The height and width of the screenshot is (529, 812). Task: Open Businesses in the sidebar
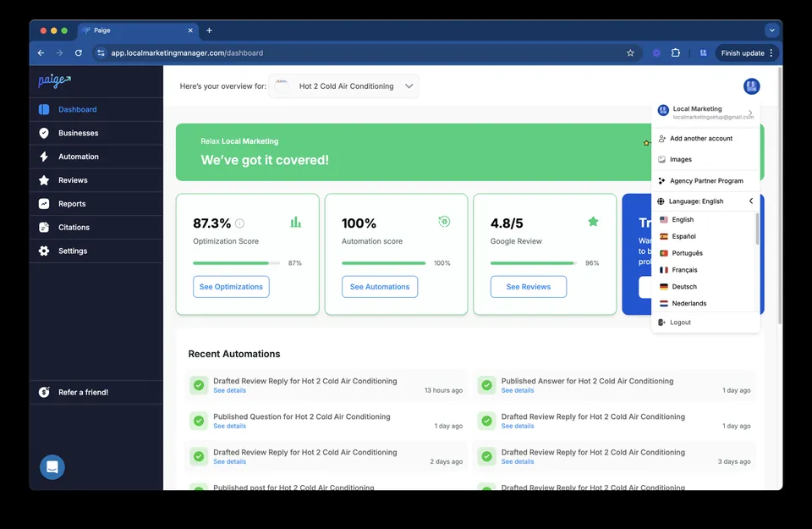click(x=96, y=133)
